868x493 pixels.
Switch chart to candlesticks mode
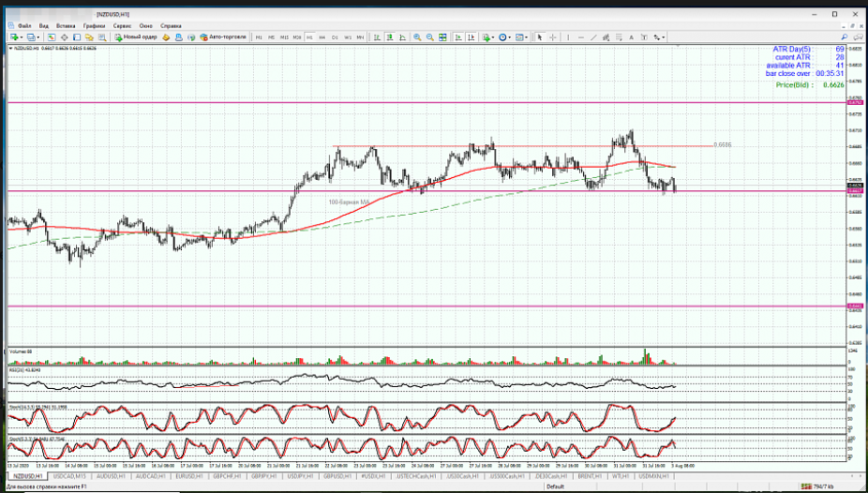pos(390,37)
